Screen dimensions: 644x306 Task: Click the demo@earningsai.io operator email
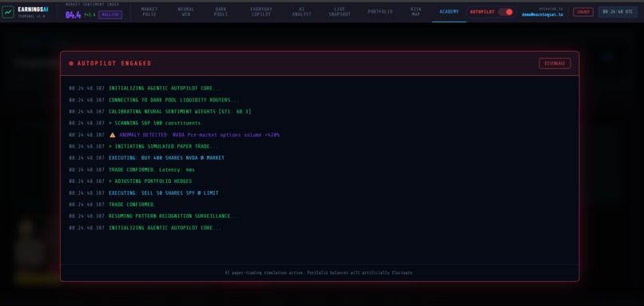543,14
